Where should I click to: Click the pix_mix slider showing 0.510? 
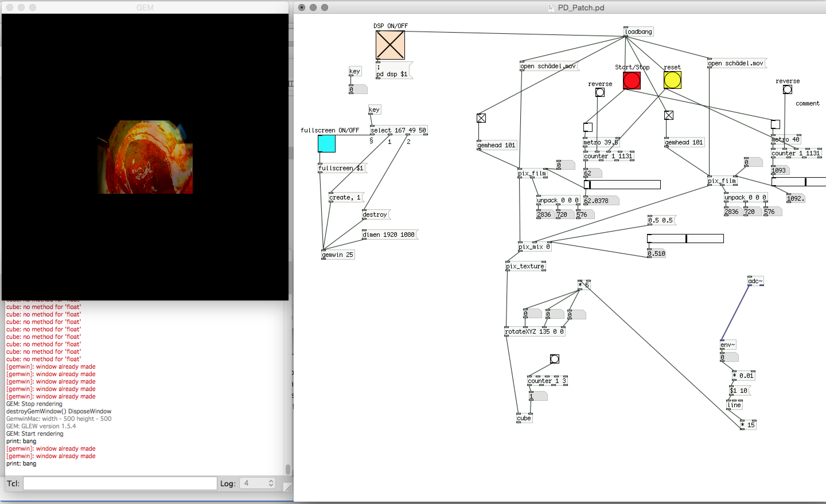[685, 239]
